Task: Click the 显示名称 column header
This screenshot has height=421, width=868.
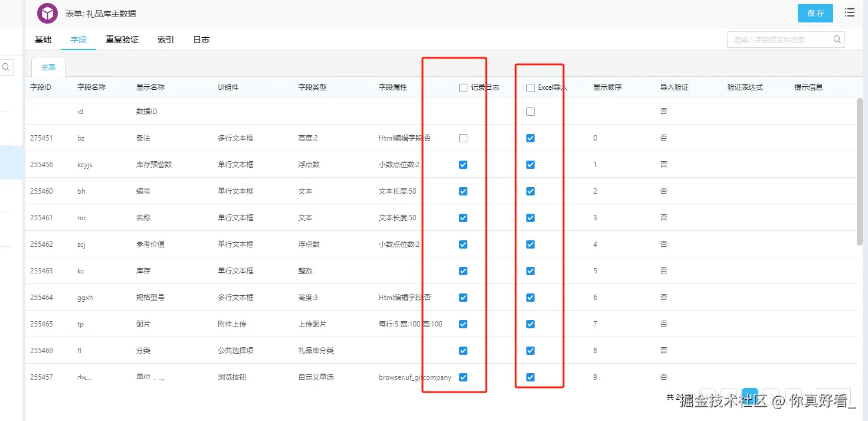Action: [x=150, y=87]
